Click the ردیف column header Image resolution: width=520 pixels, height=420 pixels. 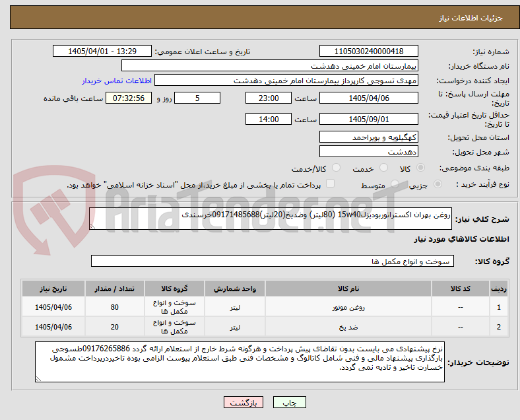(x=498, y=289)
